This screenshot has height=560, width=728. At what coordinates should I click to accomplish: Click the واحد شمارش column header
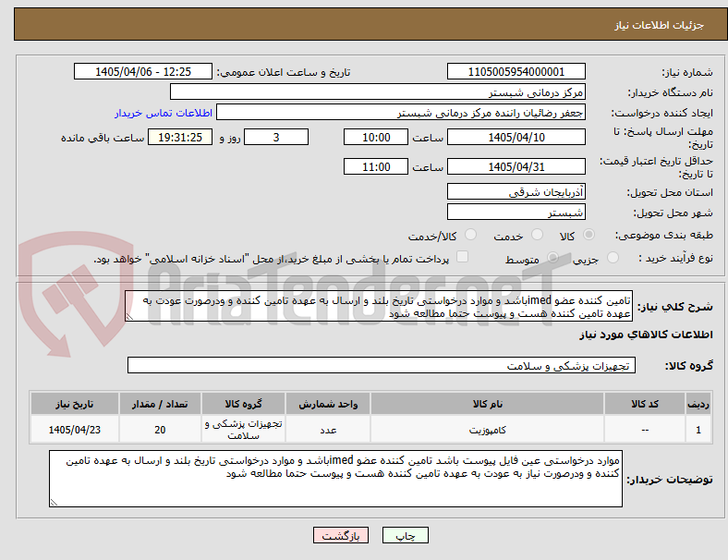[328, 404]
